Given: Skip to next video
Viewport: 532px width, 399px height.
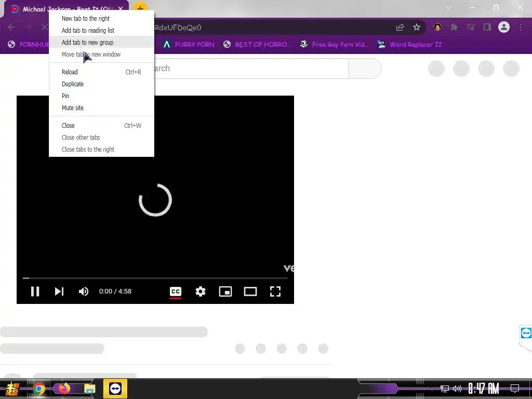Looking at the screenshot, I should (x=59, y=291).
